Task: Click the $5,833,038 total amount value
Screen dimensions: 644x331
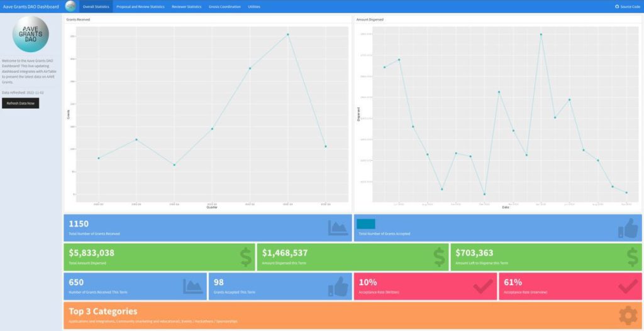Action: point(92,253)
